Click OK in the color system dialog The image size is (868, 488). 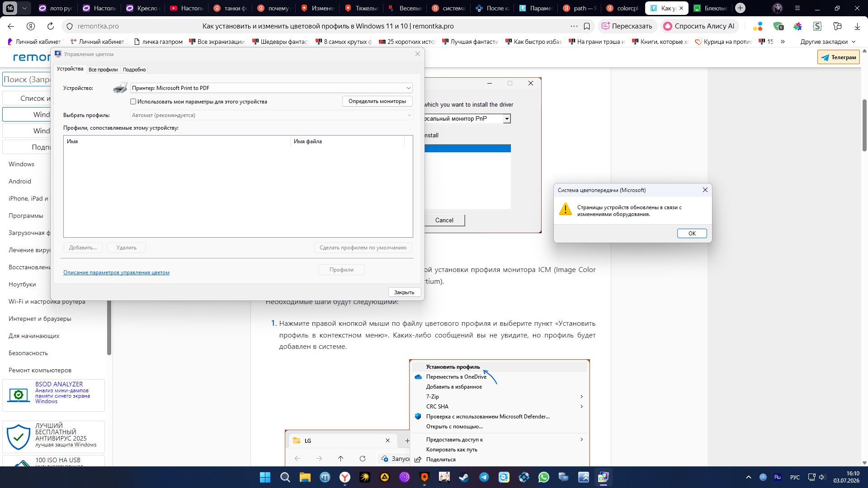tap(692, 234)
